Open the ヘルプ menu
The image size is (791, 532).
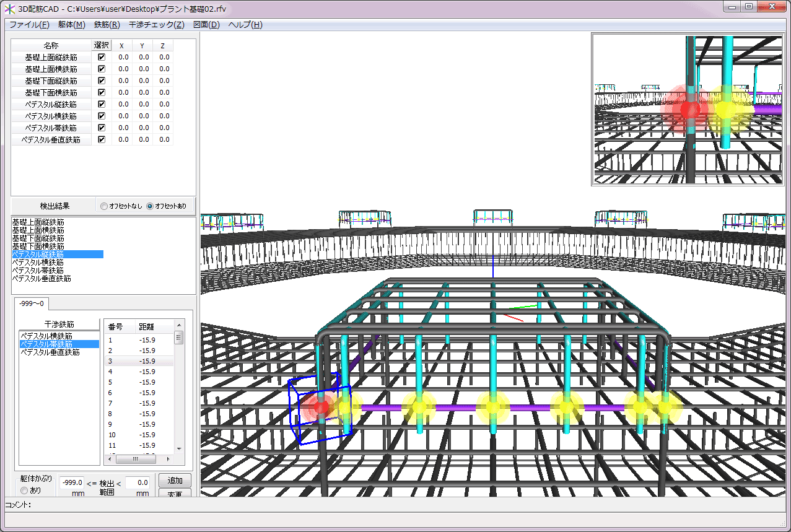click(x=245, y=25)
